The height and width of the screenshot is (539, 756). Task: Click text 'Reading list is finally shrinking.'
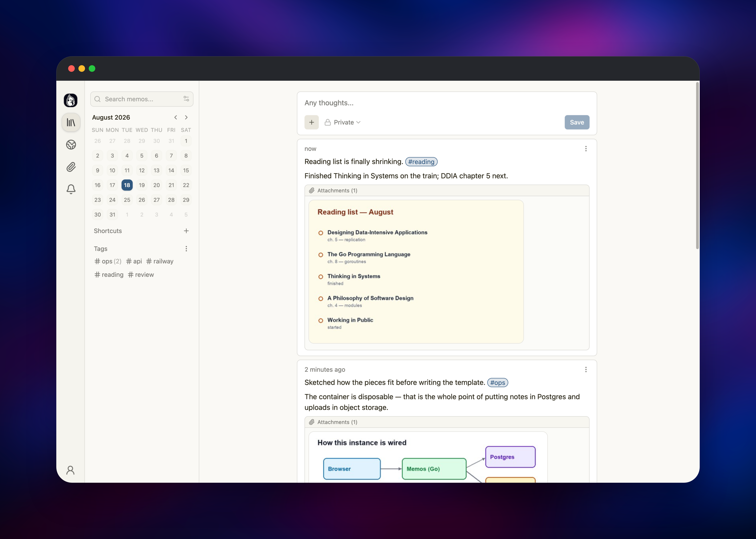(x=354, y=162)
